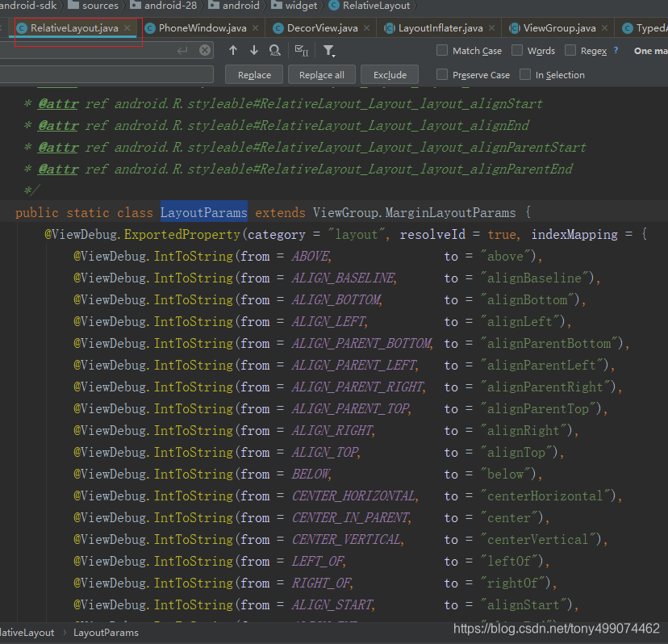Close the ViewGroup.java tab

[x=604, y=27]
